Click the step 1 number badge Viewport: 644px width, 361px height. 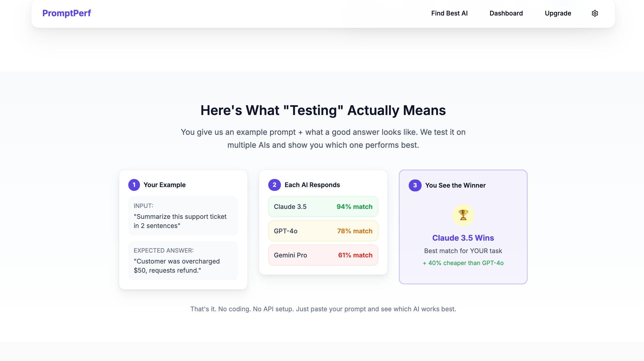coord(134,185)
